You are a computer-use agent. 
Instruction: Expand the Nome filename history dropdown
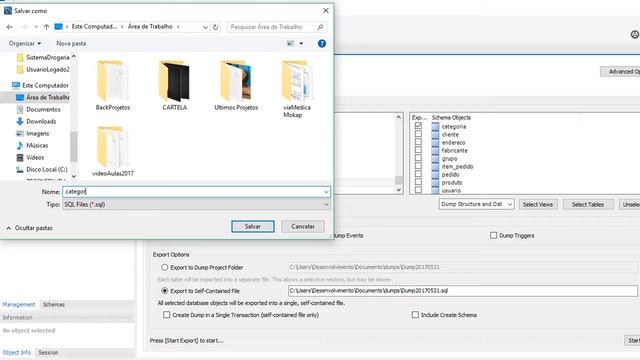(x=326, y=191)
